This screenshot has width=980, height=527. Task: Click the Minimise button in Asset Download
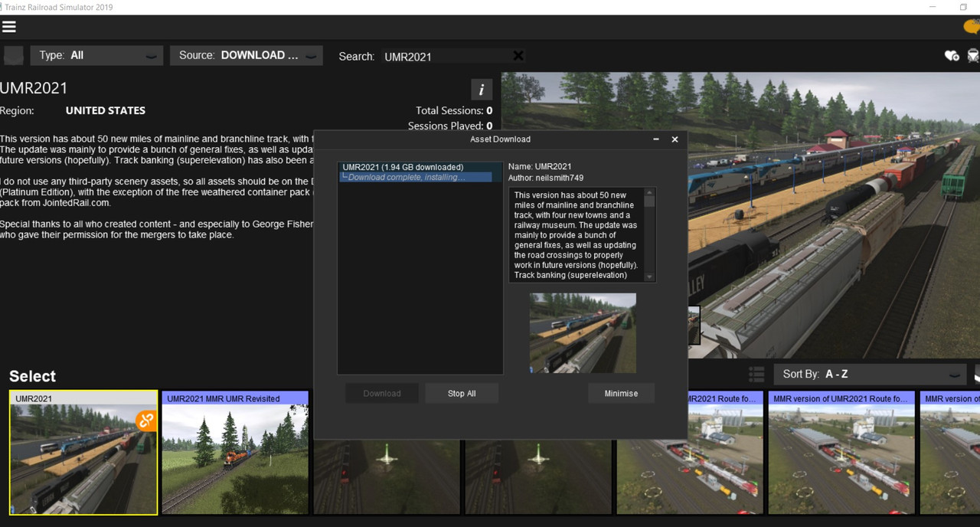tap(621, 393)
